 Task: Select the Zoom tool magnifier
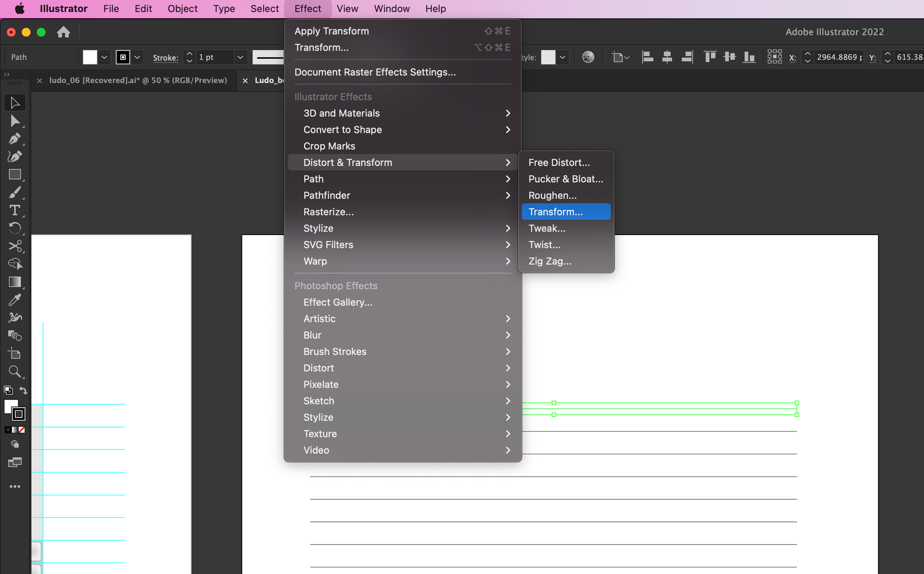15,371
